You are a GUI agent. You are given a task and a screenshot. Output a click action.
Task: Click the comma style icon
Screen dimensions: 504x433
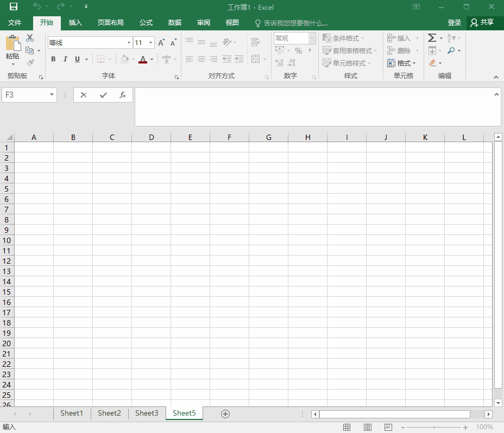(310, 51)
